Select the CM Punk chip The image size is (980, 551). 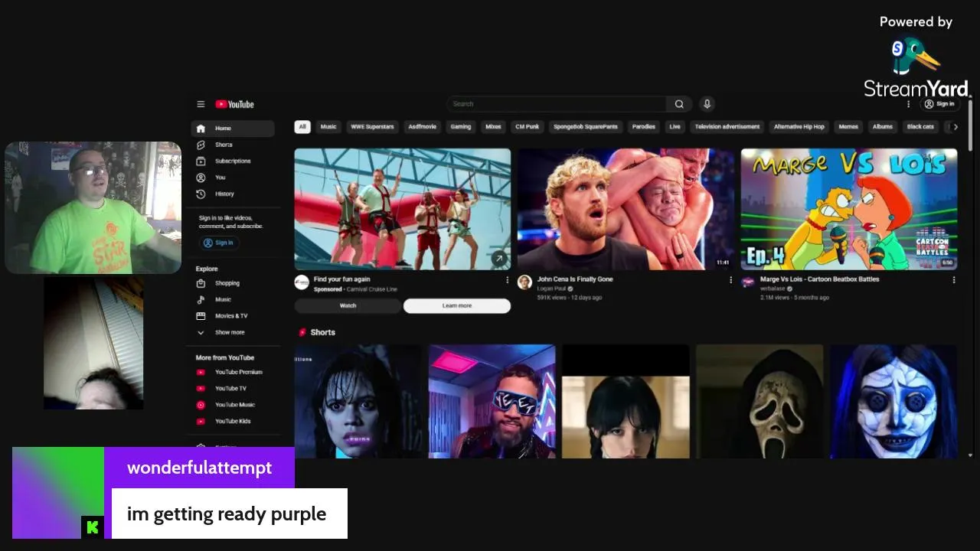point(528,127)
